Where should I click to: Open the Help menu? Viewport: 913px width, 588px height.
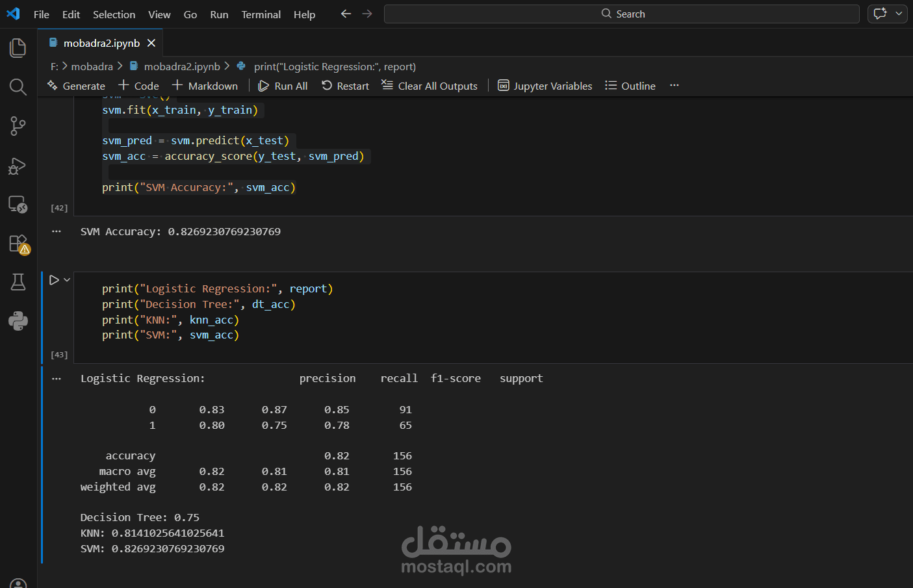point(304,14)
